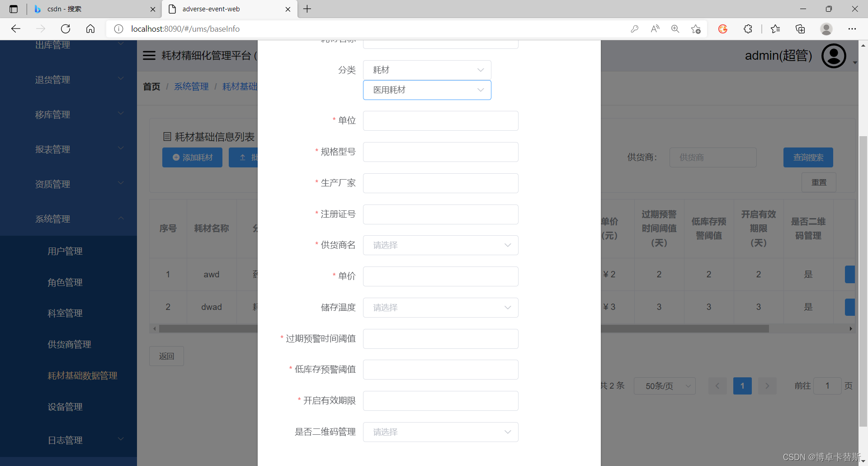The width and height of the screenshot is (868, 466).
Task: Open a new browser tab
Action: pos(307,9)
